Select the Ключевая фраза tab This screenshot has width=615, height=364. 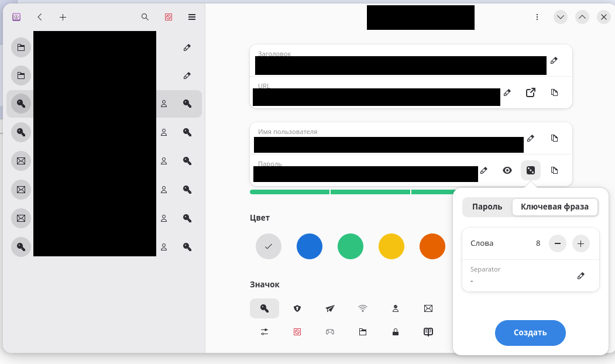pyautogui.click(x=555, y=207)
